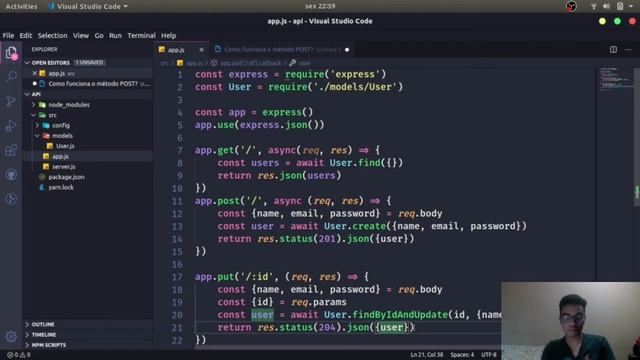Click the Activities button
The image size is (640, 360).
tap(21, 7)
